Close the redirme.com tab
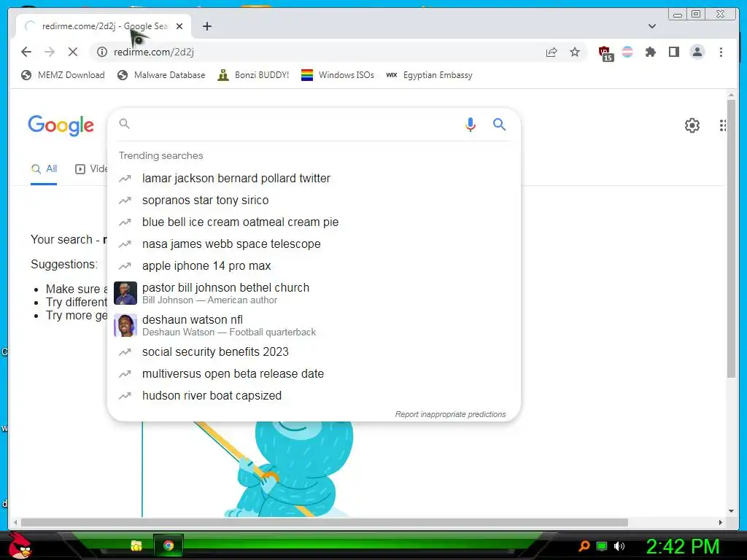 click(179, 26)
